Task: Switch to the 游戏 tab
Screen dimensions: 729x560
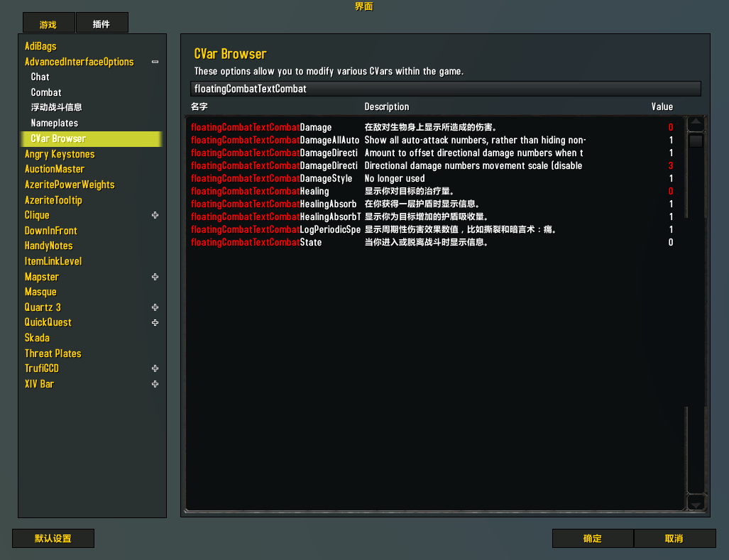Action: pyautogui.click(x=48, y=23)
